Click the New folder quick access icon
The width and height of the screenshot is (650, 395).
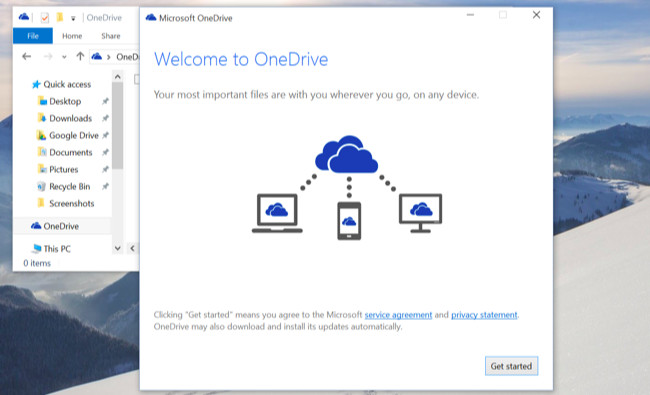pos(60,17)
